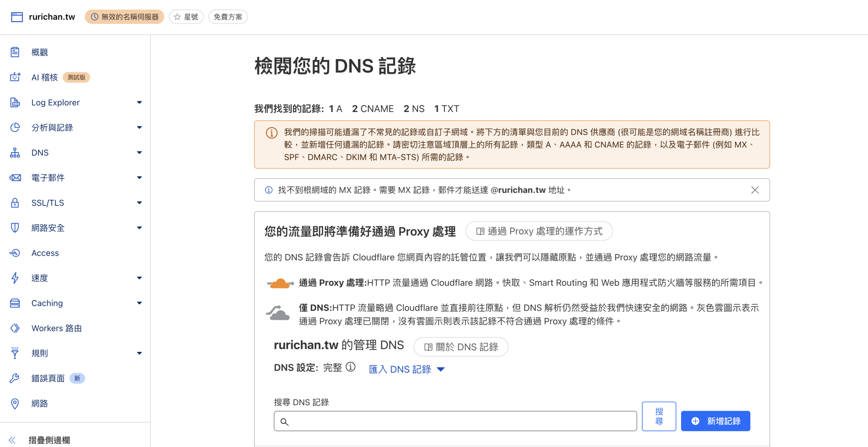Screen dimensions: 868x447
Task: Open Access in the sidebar
Action: point(45,253)
